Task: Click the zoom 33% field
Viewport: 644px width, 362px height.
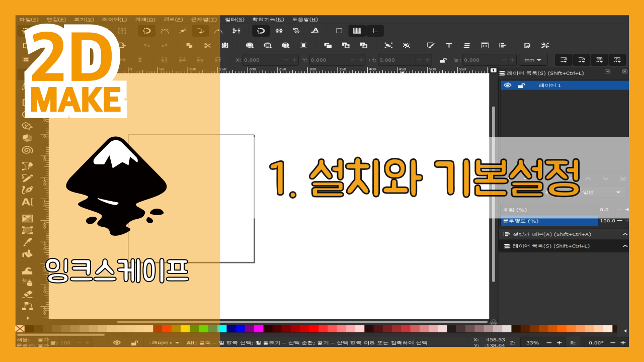Action: point(532,343)
